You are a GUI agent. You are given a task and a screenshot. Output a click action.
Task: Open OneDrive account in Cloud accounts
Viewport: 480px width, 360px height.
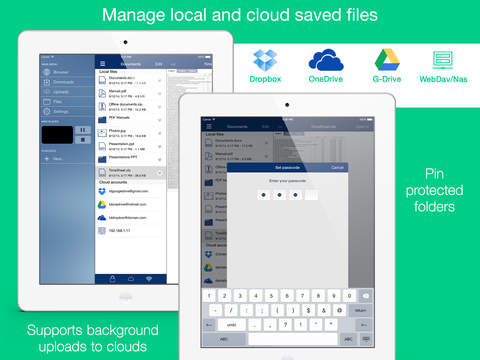point(131,218)
